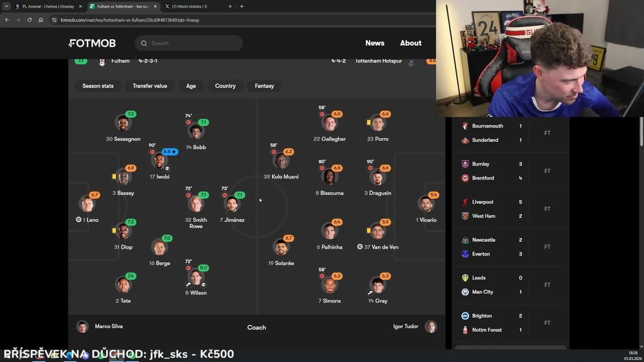Click Kolo Muani's player avatar

tap(281, 161)
